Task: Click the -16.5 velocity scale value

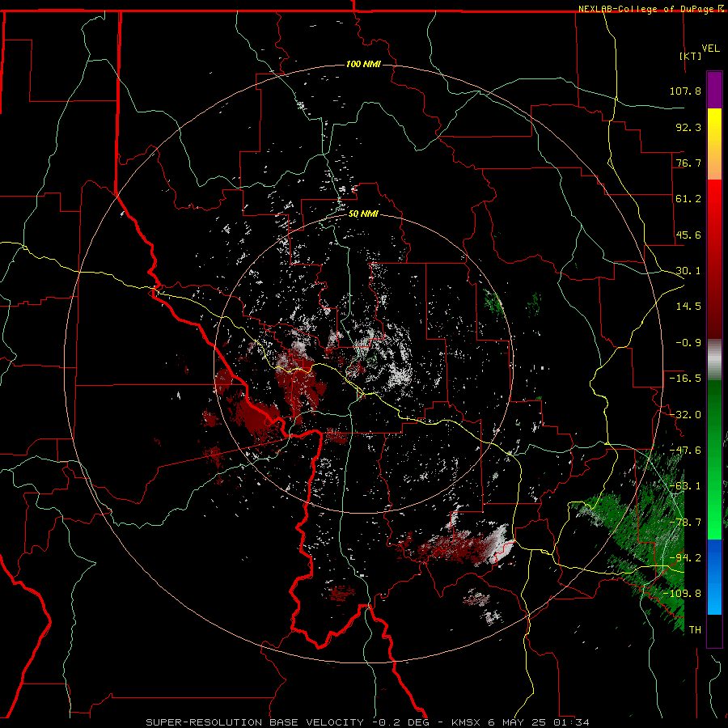Action: 685,379
